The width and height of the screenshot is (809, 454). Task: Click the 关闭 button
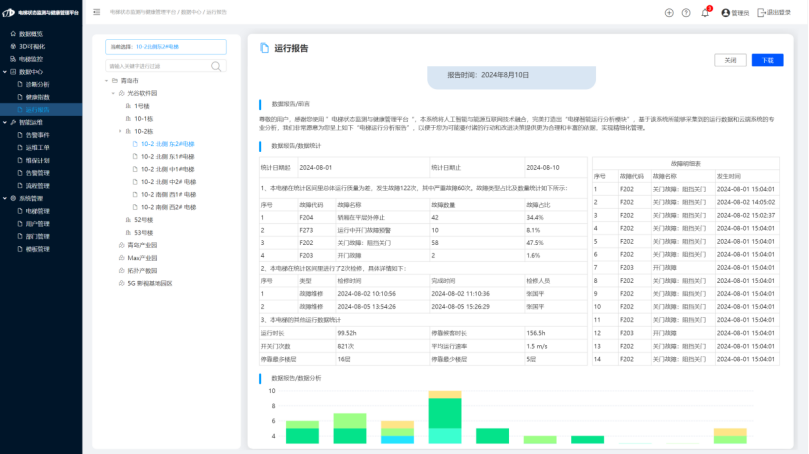coord(730,60)
